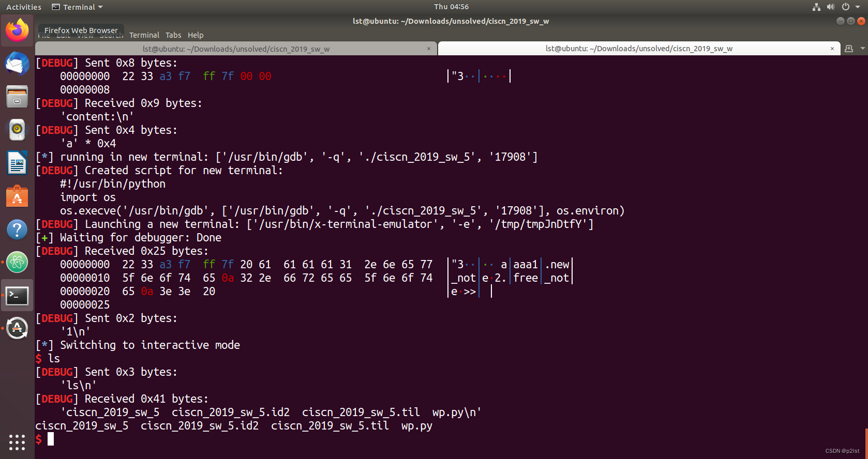Click the 'Waiting for debugger: Done' line
Screen dimensions: 868x459
coord(128,237)
